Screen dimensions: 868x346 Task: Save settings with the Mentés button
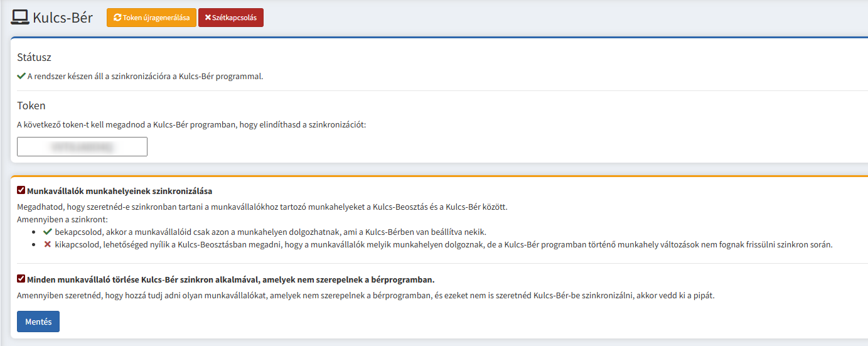pos(38,322)
